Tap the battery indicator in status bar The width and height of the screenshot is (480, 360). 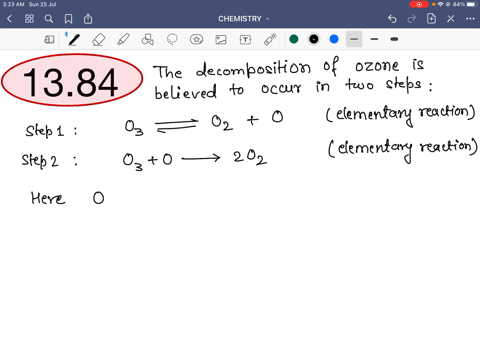point(472,4)
